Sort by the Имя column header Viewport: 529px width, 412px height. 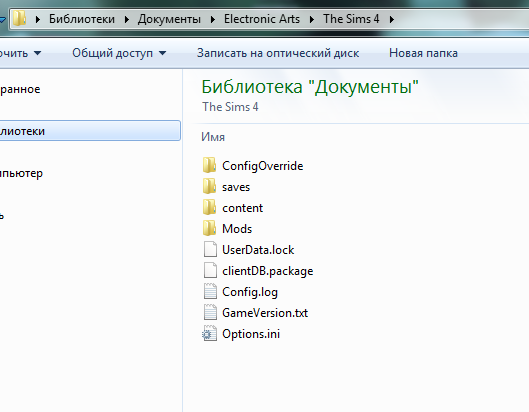click(213, 137)
